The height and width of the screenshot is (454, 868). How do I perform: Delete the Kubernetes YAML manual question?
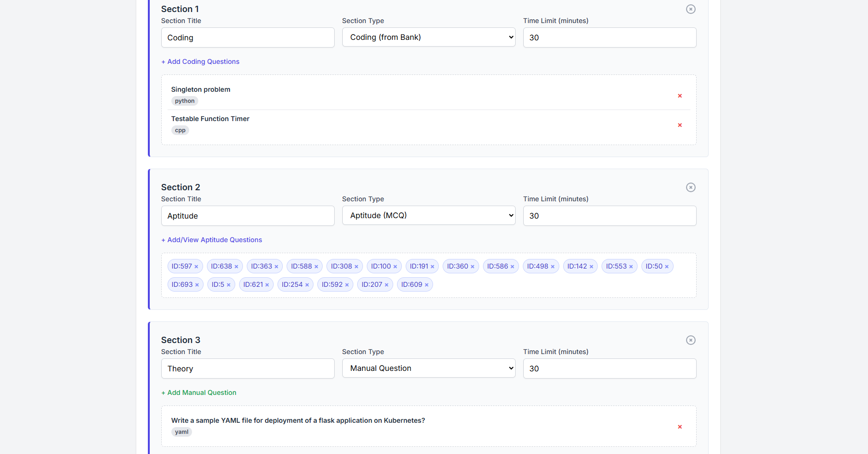pyautogui.click(x=680, y=427)
